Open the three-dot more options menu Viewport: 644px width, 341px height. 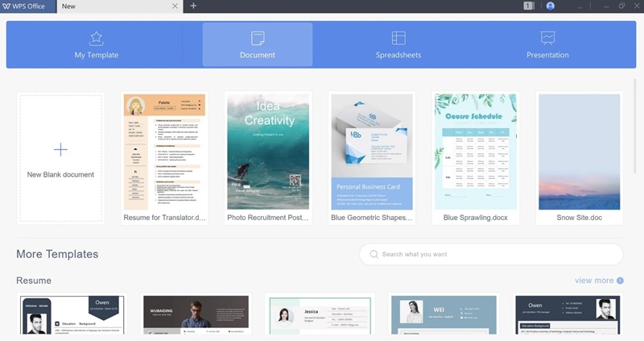point(580,6)
